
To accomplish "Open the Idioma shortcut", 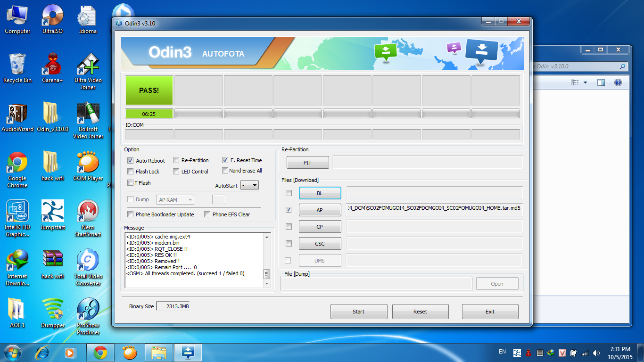I will coord(88,20).
